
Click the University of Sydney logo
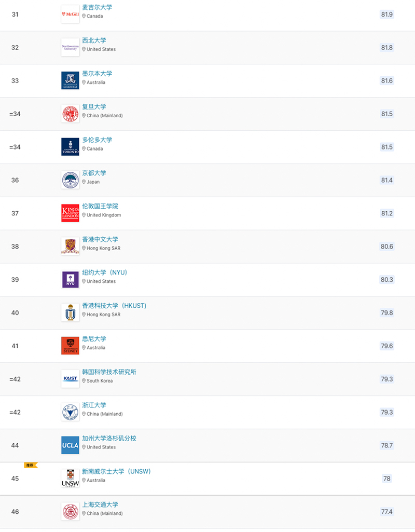tap(70, 346)
